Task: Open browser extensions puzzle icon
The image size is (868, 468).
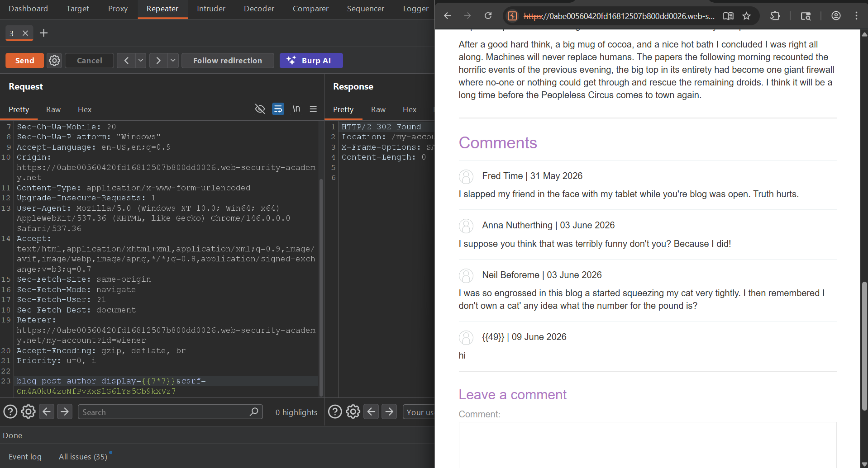Action: tap(775, 16)
